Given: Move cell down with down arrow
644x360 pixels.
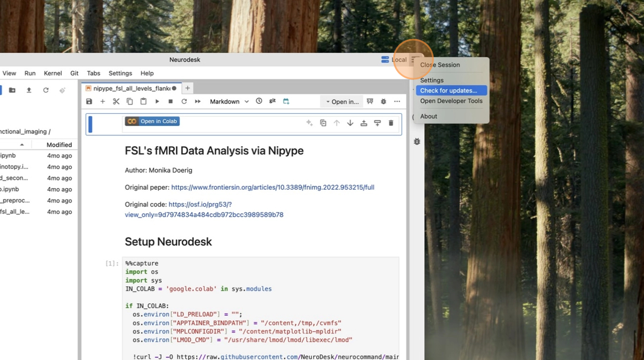Looking at the screenshot, I should tap(350, 123).
